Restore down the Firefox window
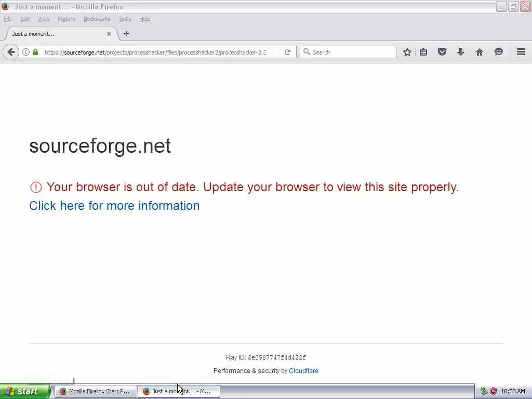Screen dimensions: 532x399 pos(513,6)
